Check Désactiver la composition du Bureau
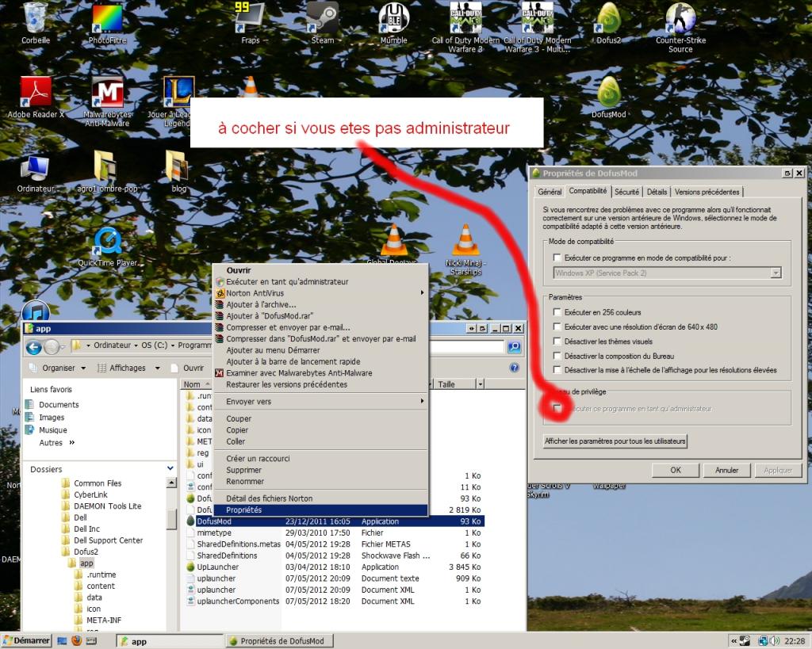 tap(557, 356)
